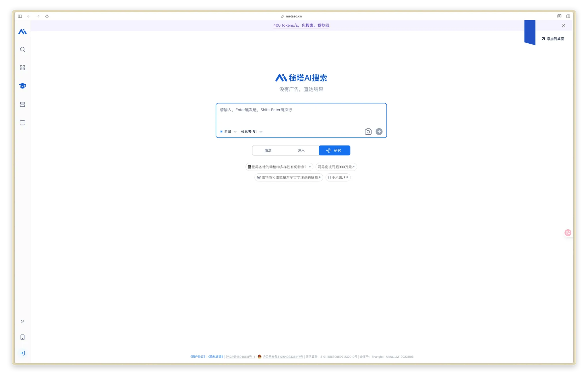This screenshot has height=380, width=588.
Task: Click the login icon at sidebar bottom
Action: point(22,353)
